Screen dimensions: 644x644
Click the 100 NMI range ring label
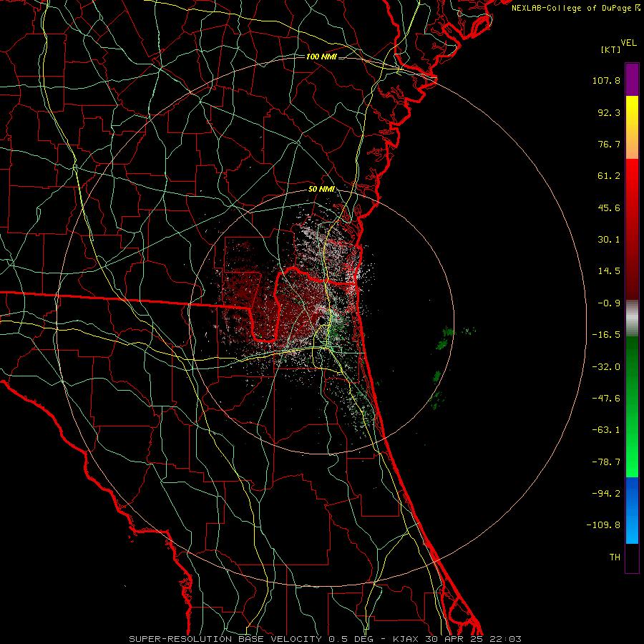[x=321, y=57]
